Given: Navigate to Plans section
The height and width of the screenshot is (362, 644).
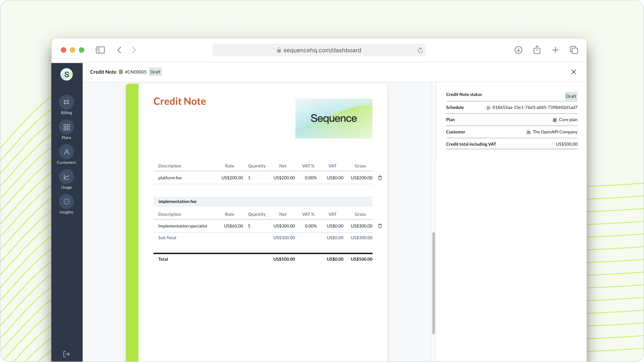Looking at the screenshot, I should [x=66, y=131].
